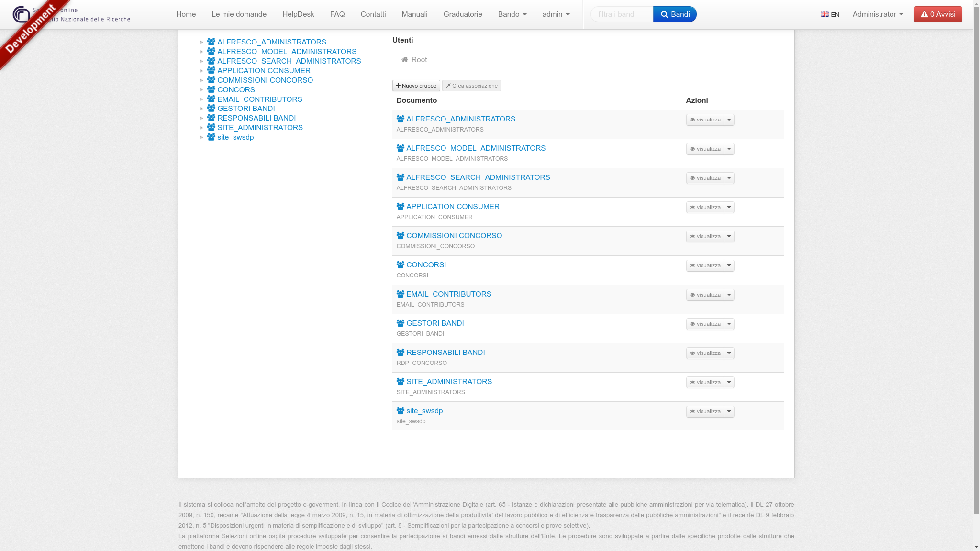The height and width of the screenshot is (551, 980).
Task: Click the UK flag language icon
Action: click(x=825, y=14)
